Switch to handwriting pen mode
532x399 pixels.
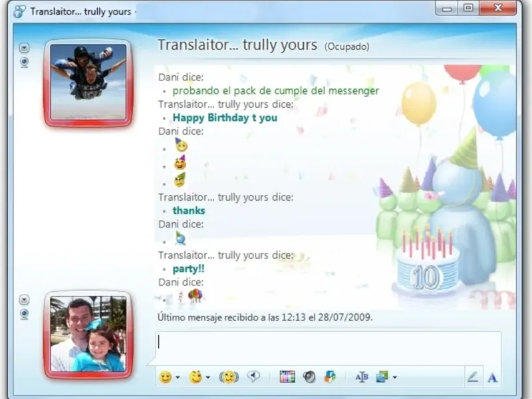click(x=473, y=376)
